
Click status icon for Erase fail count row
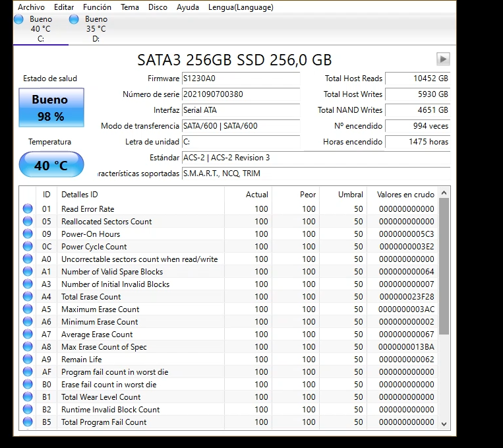28,385
